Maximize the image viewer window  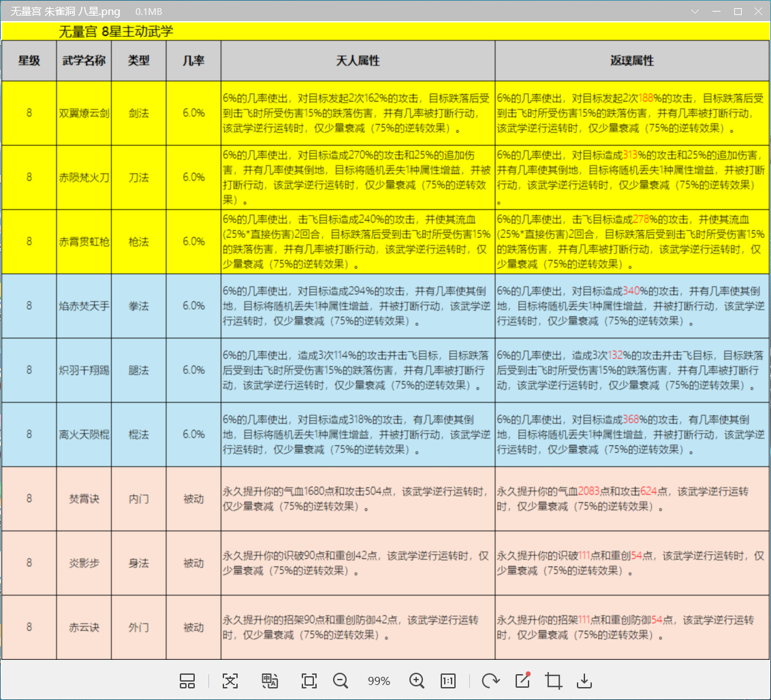click(x=737, y=11)
